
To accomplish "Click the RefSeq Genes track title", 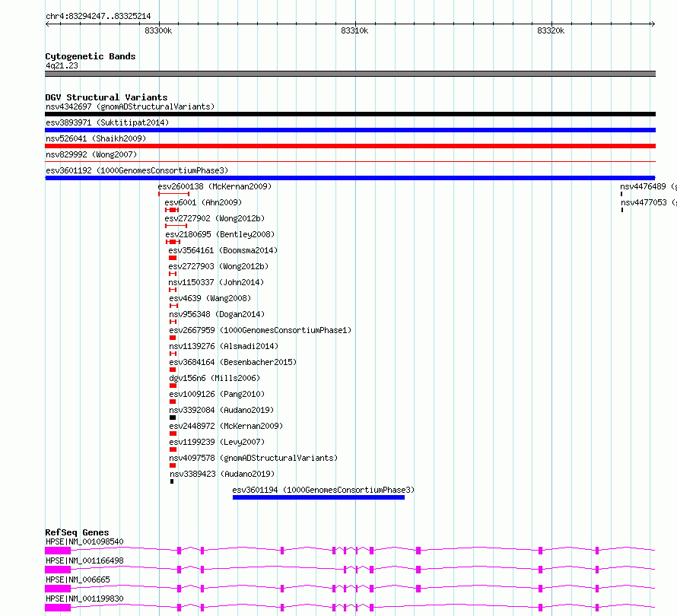I will [77, 532].
